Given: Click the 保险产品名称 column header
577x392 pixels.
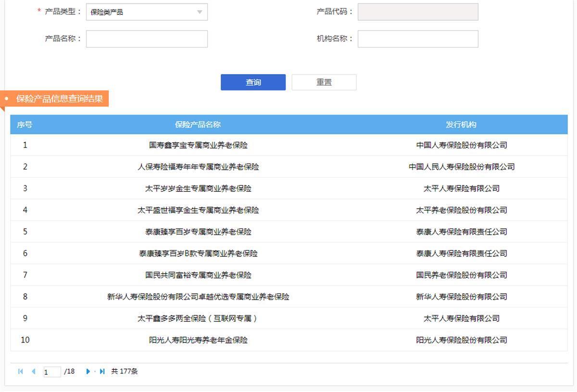Looking at the screenshot, I should [x=198, y=125].
